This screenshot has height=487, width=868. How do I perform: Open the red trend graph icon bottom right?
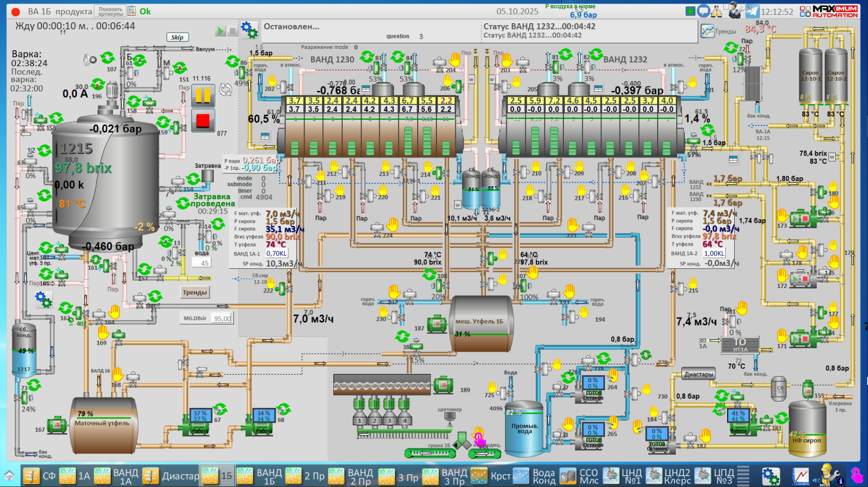801,476
